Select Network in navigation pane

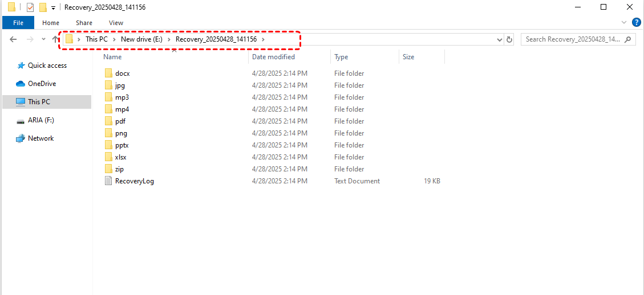tap(40, 138)
